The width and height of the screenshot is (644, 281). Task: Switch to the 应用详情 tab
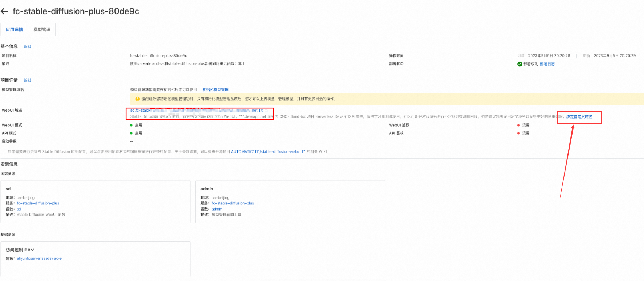(x=14, y=30)
